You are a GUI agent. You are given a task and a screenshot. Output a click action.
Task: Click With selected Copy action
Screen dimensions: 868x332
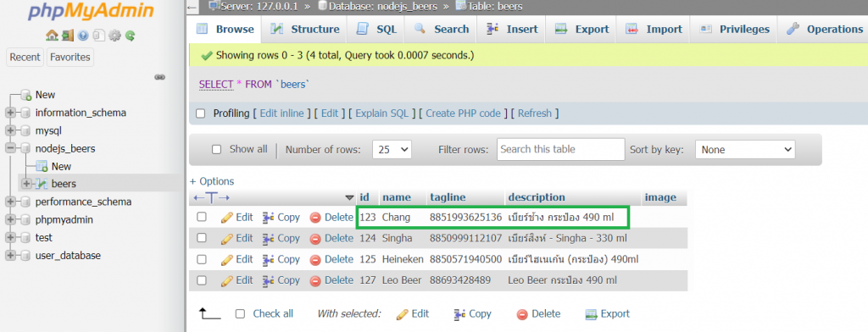click(x=472, y=313)
